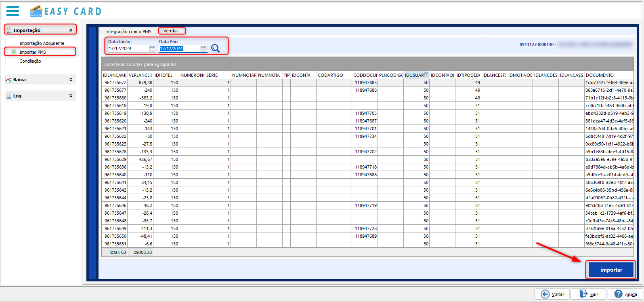The image size is (644, 302).
Task: Click document code 118947689 cell
Action: (365, 236)
